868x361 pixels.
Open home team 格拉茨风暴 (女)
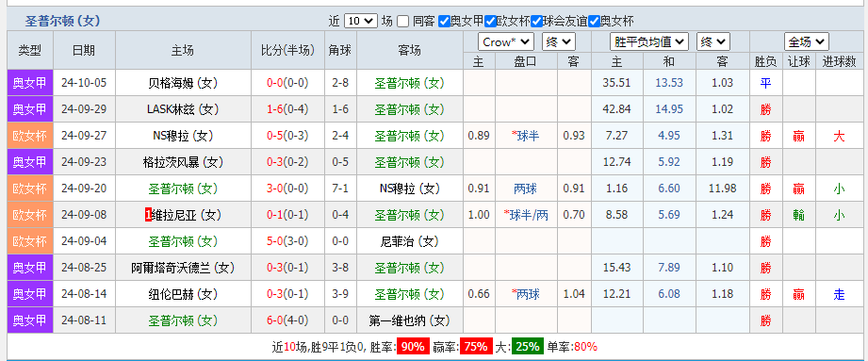(183, 162)
